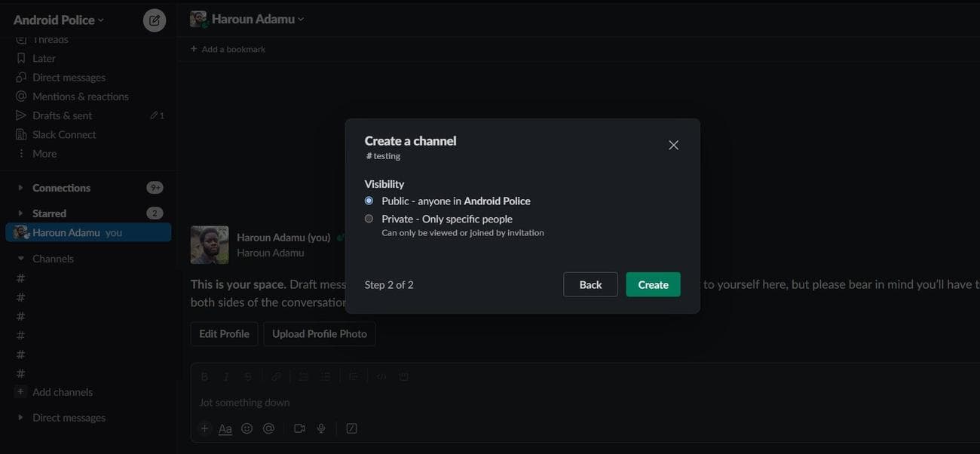Image resolution: width=980 pixels, height=454 pixels.
Task: Open the Android Police workspace dropdown
Action: tap(59, 20)
